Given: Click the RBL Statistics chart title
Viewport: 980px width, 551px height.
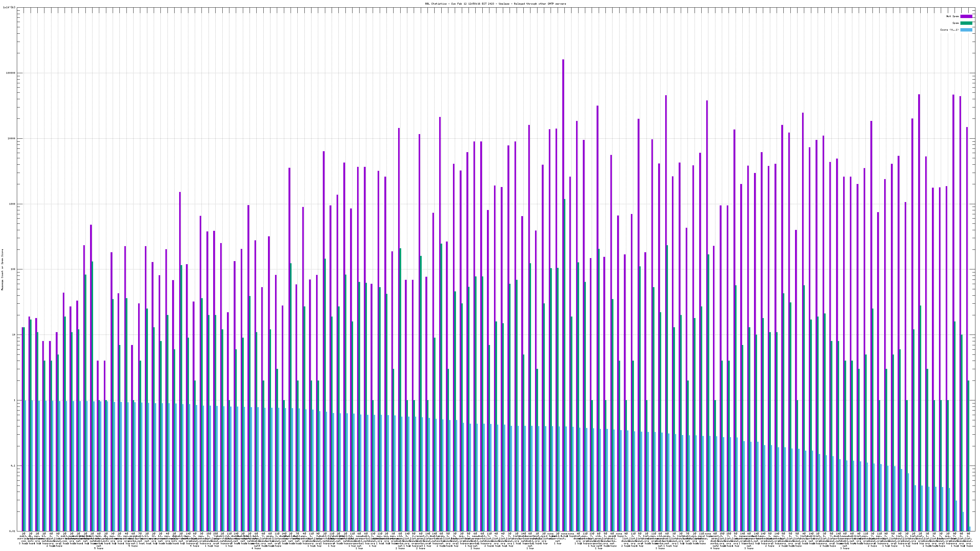Looking at the screenshot, I should pyautogui.click(x=495, y=4).
